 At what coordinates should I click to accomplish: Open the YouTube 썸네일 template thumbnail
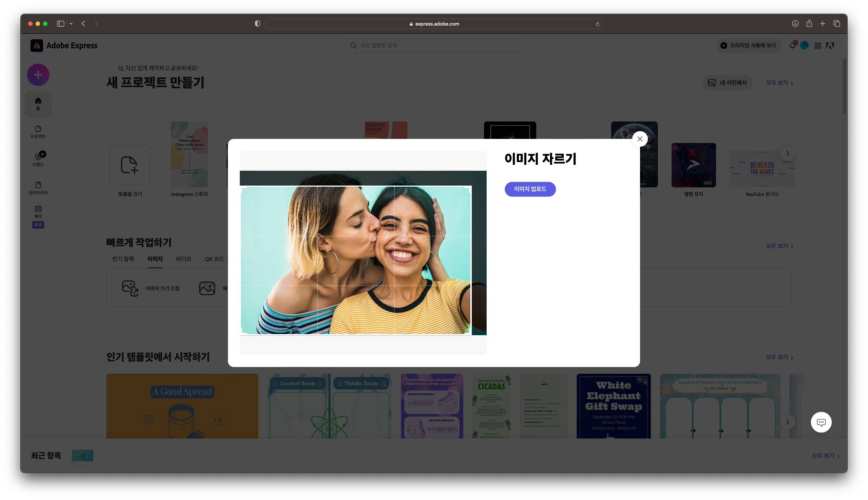coord(762,169)
